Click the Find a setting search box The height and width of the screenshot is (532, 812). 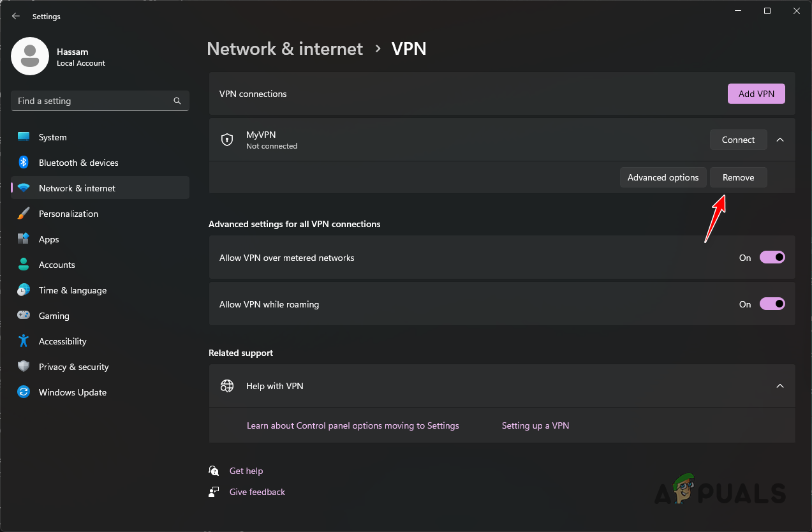coord(100,100)
